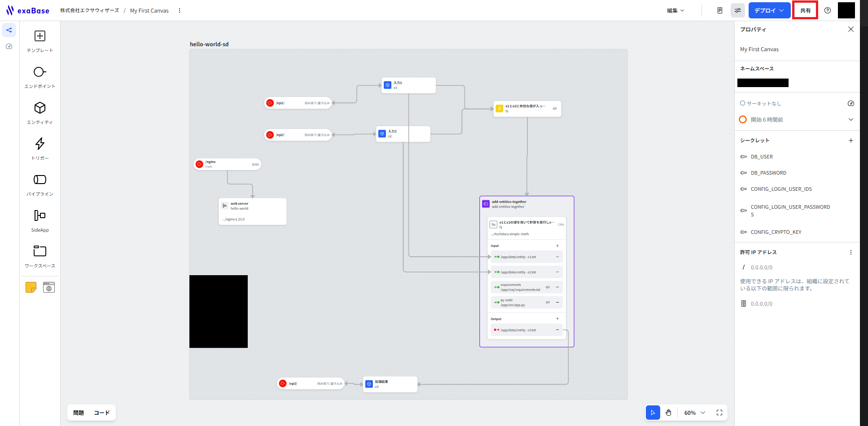Select the 入力2 entity node
This screenshot has width=868, height=426.
403,134
